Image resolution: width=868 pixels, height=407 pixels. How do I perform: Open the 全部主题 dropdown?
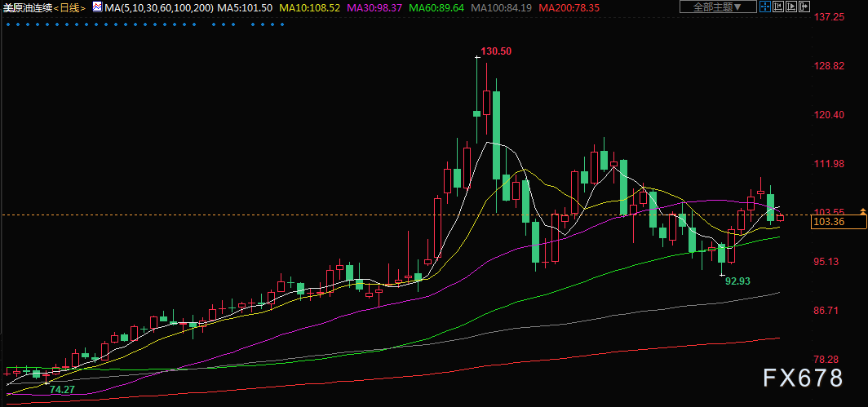pos(718,7)
